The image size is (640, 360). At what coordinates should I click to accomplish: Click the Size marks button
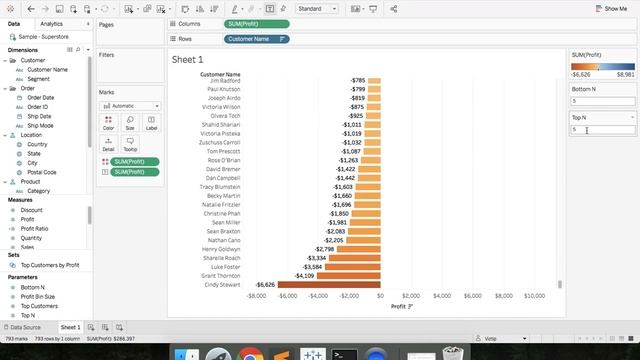[130, 123]
